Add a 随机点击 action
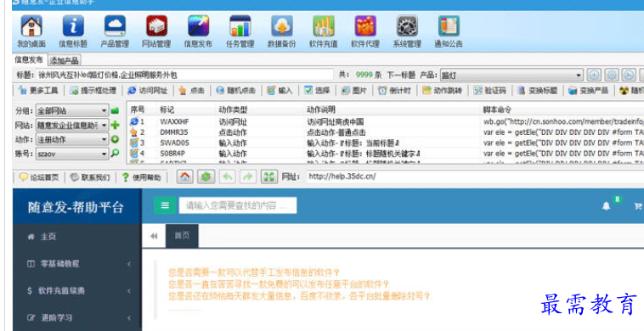This screenshot has width=644, height=331. [x=235, y=90]
